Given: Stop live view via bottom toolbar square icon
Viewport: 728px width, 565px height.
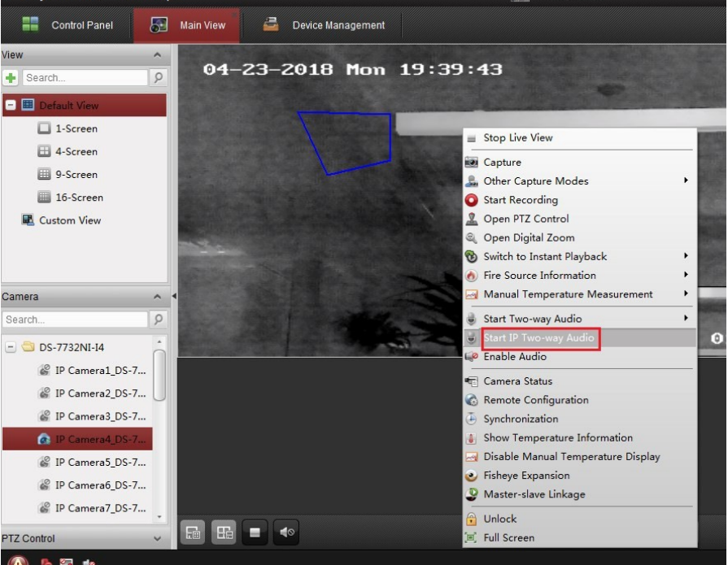Looking at the screenshot, I should [255, 532].
